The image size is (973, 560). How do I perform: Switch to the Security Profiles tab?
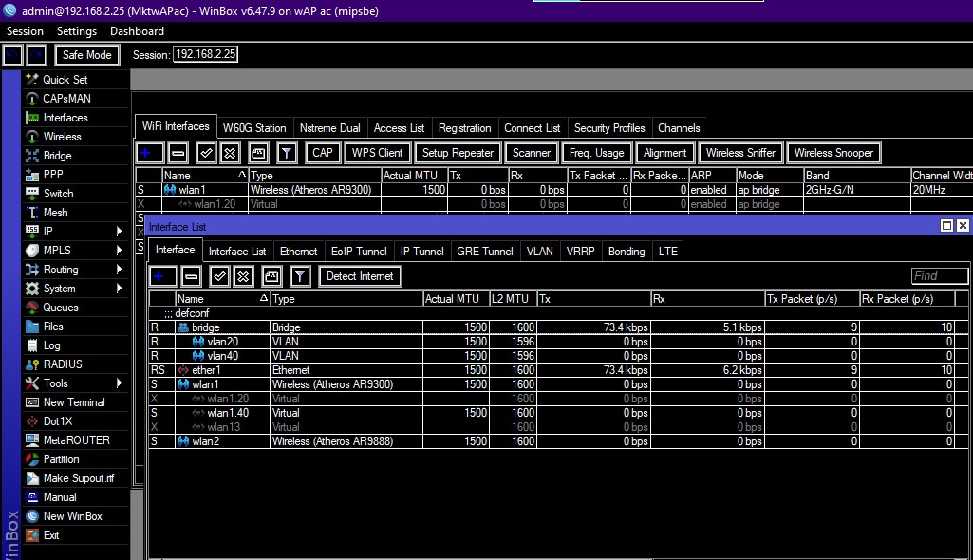pos(609,128)
